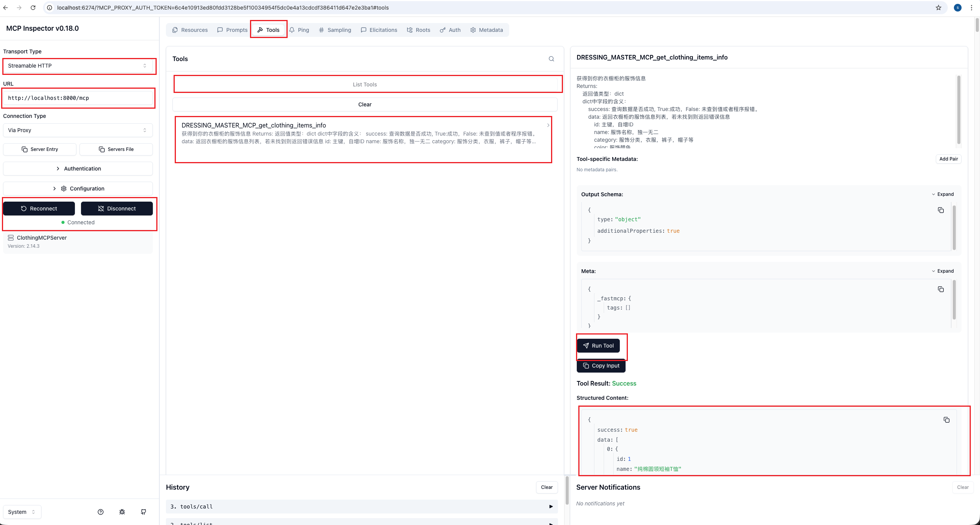This screenshot has width=980, height=525.
Task: Open the GitHub icon link
Action: point(144,512)
